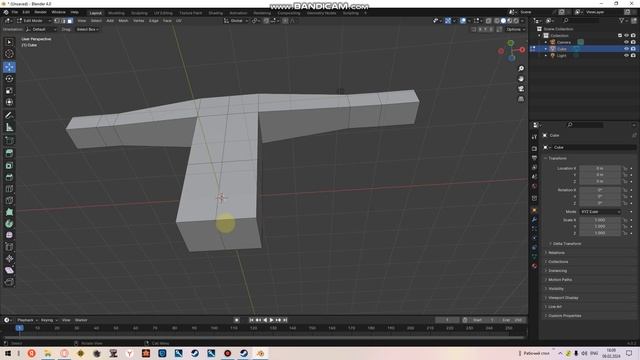Hide the Camera object in outliner
This screenshot has width=640, height=360.
pyautogui.click(x=626, y=42)
